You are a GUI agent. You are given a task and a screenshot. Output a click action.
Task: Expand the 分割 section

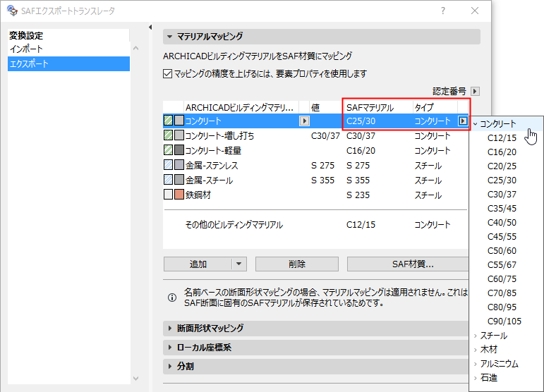[x=169, y=367]
